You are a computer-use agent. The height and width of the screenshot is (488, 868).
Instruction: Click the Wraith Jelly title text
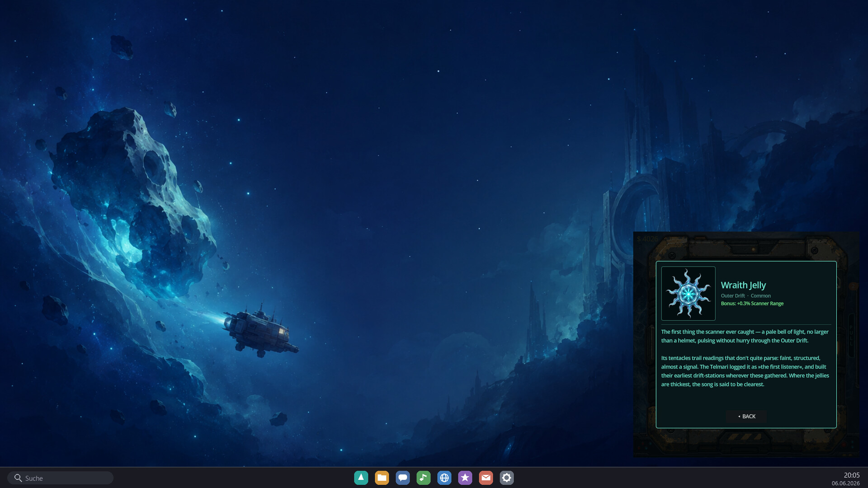[743, 285]
